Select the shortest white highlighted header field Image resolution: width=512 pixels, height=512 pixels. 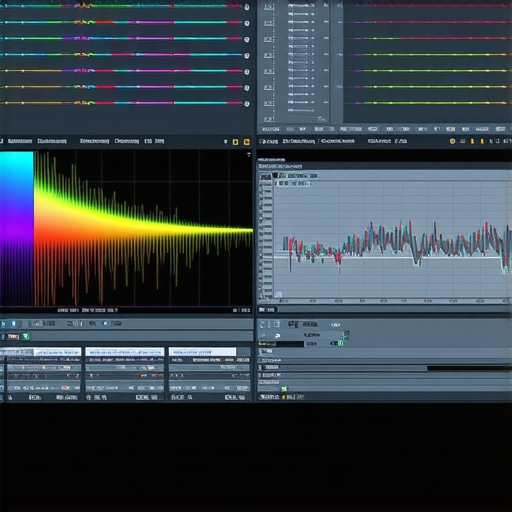pyautogui.click(x=202, y=352)
